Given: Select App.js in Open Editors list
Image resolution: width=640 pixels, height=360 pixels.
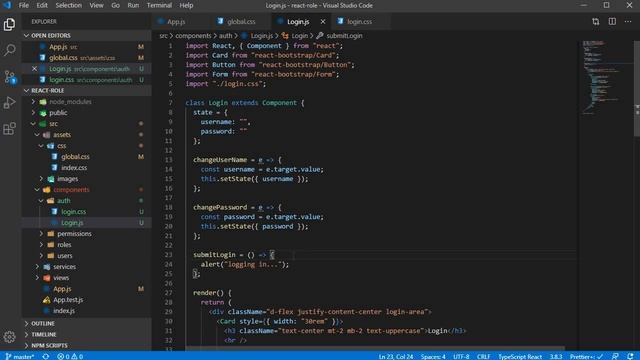Looking at the screenshot, I should [87, 47].
